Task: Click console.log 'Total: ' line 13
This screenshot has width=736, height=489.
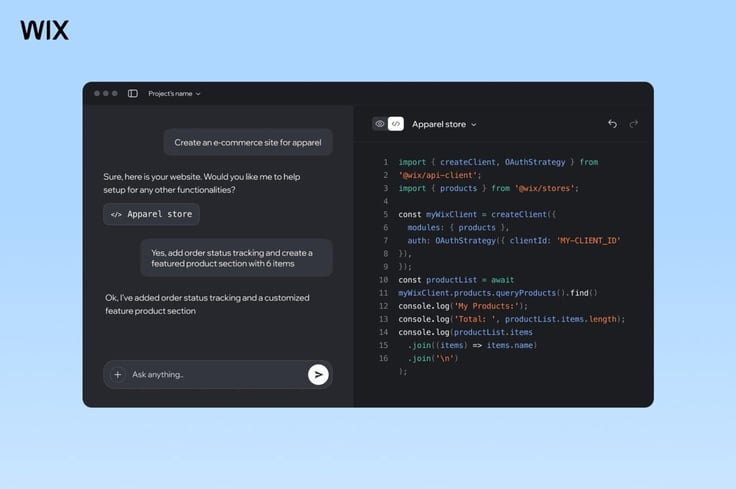Action: pyautogui.click(x=512, y=319)
